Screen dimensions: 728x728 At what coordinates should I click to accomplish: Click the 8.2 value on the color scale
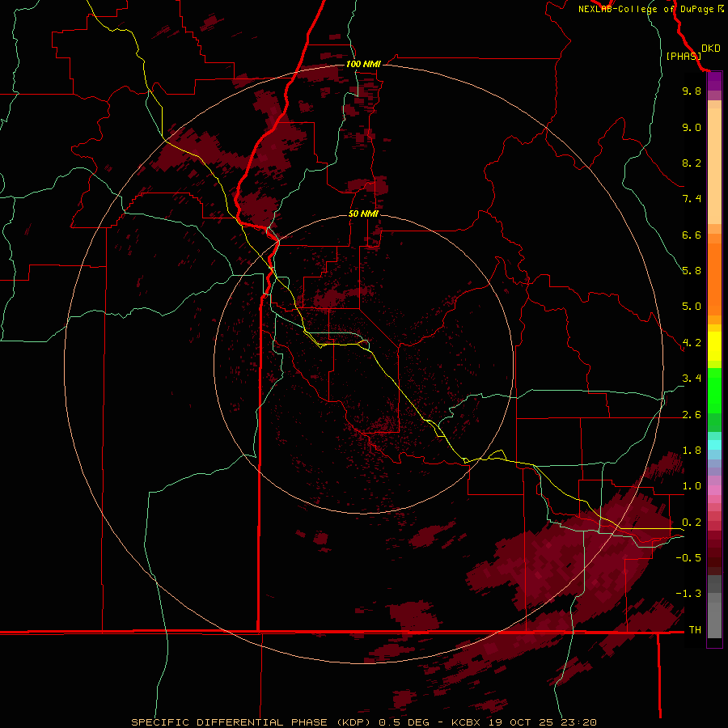pyautogui.click(x=692, y=163)
